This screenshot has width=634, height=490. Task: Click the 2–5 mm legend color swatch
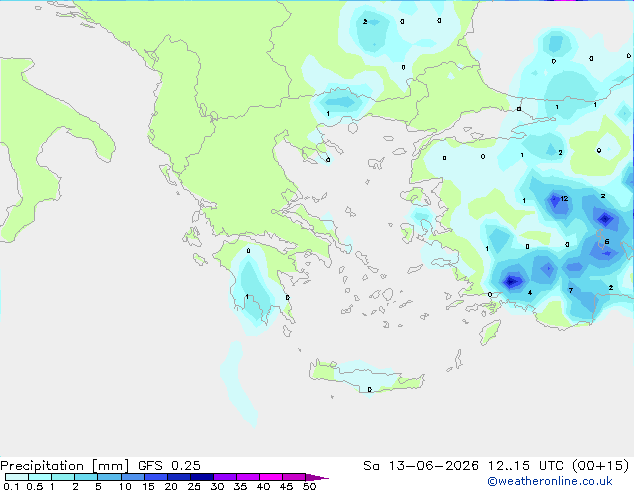tap(86, 477)
